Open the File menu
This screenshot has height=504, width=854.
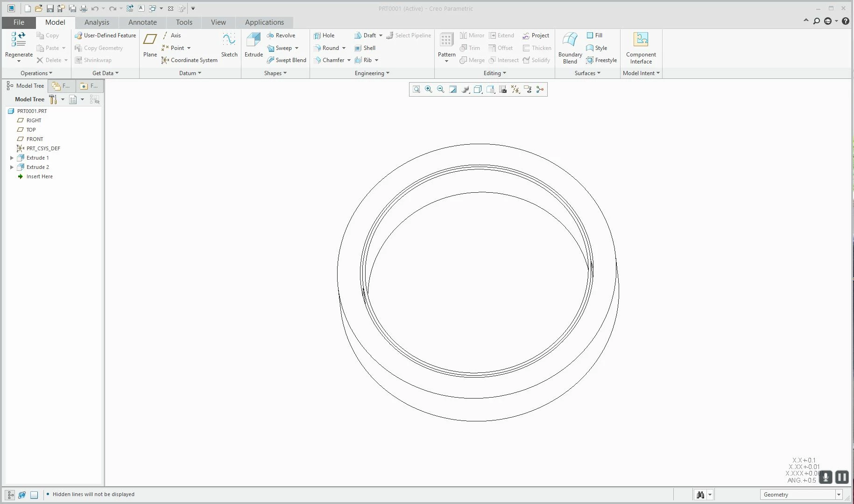point(19,22)
